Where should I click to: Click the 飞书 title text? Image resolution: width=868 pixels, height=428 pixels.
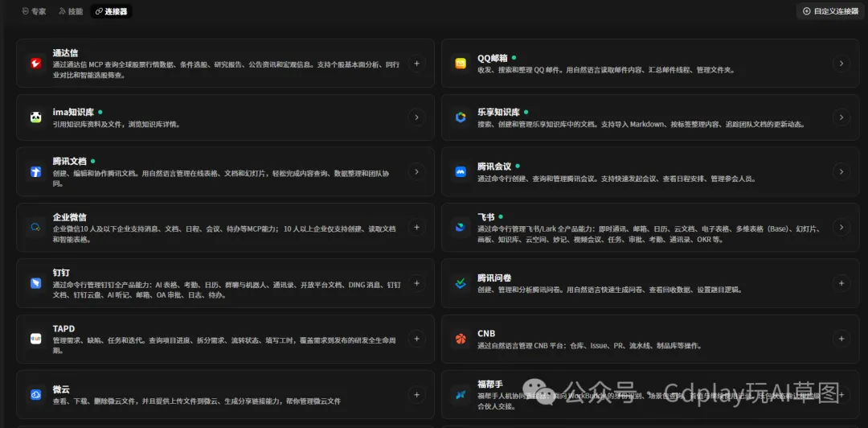(x=486, y=216)
